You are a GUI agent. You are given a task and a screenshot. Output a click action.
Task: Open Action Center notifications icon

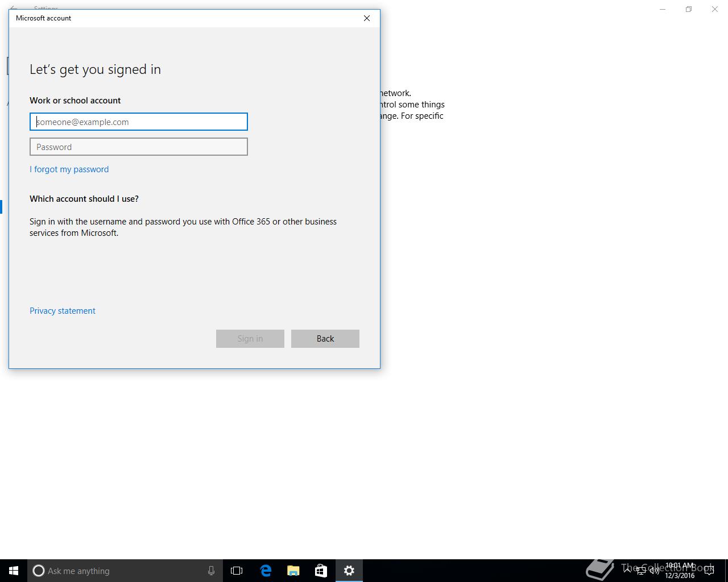pos(709,571)
